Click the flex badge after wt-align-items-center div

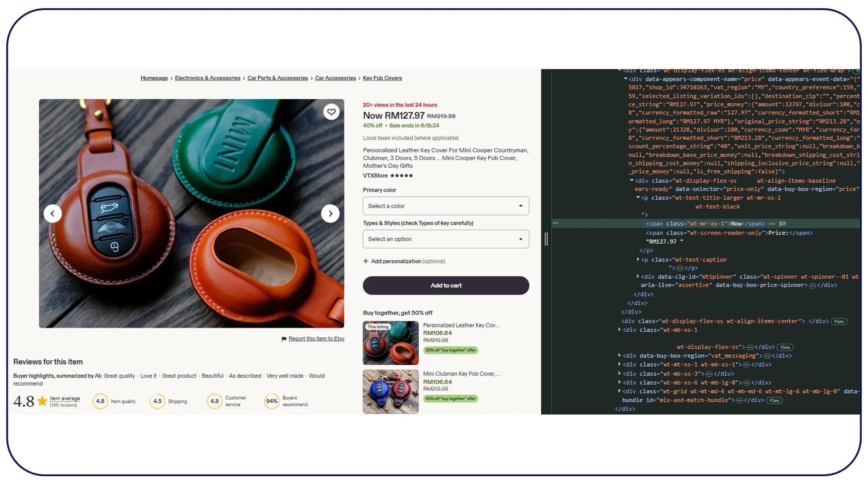[x=839, y=321]
